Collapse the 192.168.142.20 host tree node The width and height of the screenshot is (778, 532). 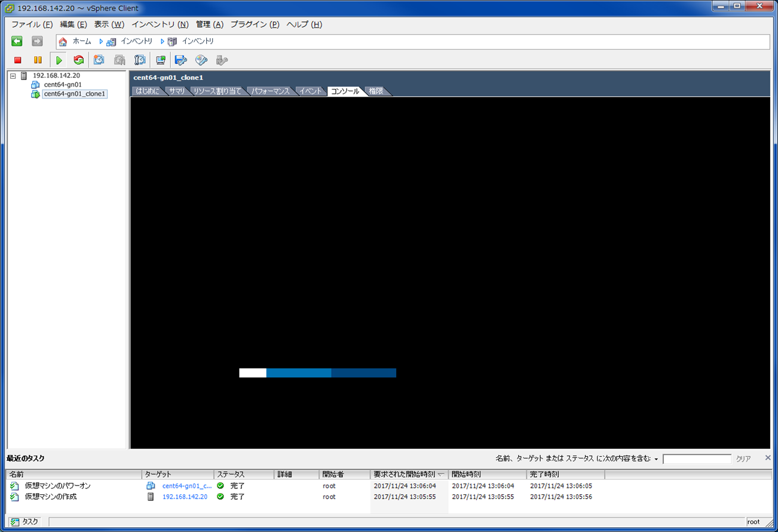click(13, 76)
